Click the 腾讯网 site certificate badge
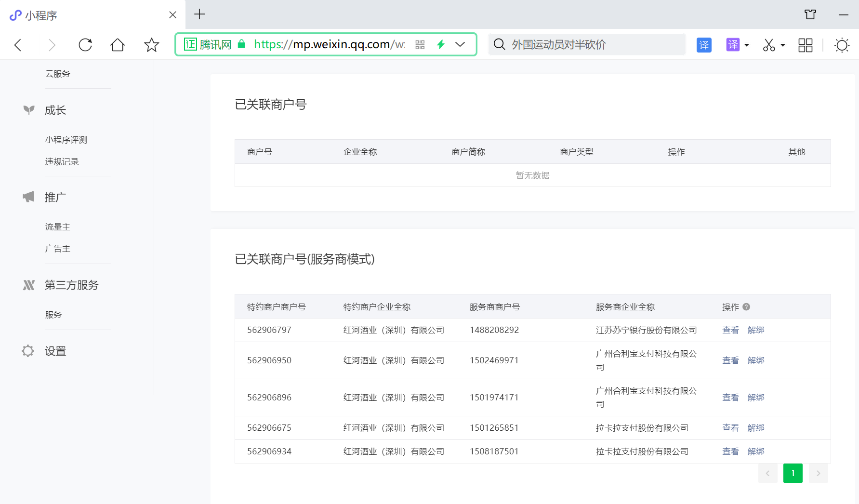859x504 pixels. [208, 44]
